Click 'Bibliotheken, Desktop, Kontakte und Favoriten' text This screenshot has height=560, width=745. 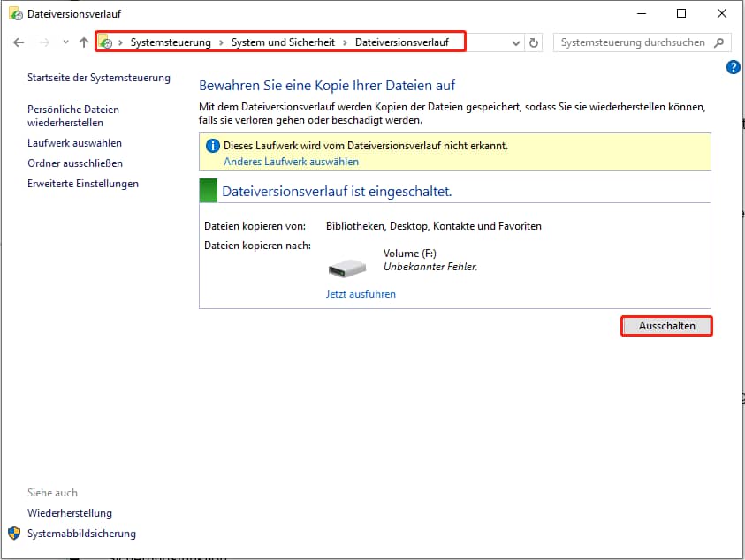tap(434, 226)
